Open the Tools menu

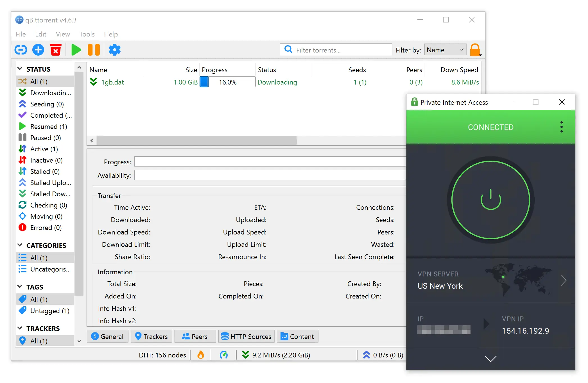[x=87, y=34]
